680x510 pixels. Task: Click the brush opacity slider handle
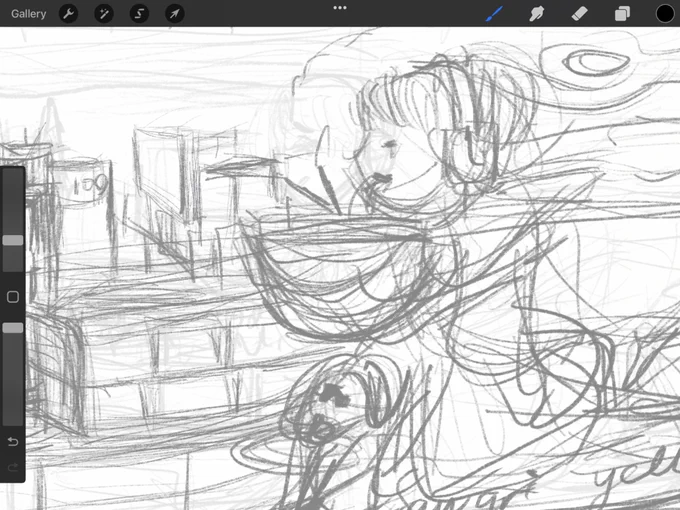point(13,328)
